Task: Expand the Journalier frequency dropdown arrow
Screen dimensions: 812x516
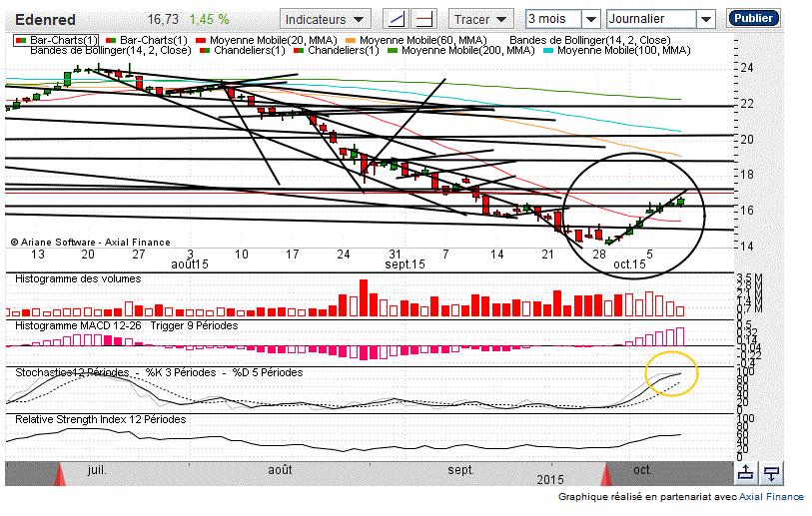Action: (x=705, y=19)
